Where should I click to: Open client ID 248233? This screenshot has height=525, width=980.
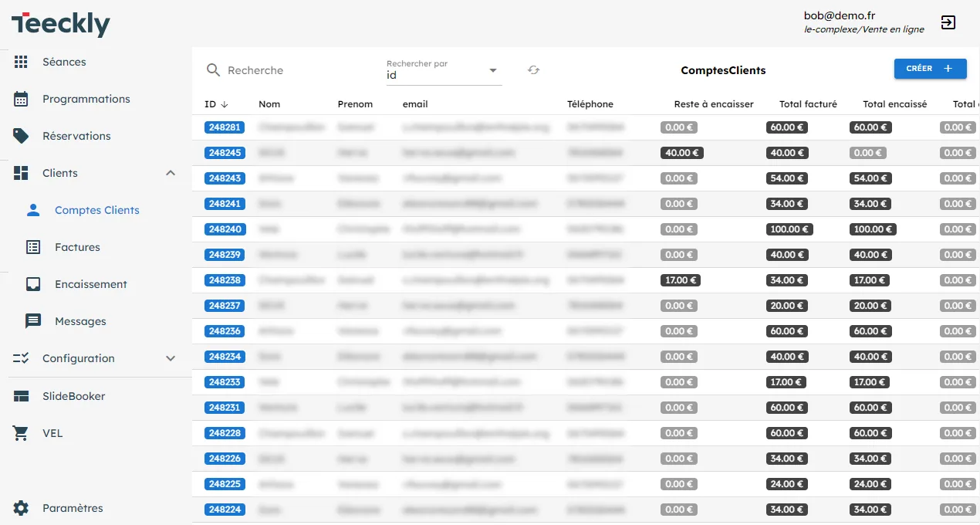coord(225,382)
